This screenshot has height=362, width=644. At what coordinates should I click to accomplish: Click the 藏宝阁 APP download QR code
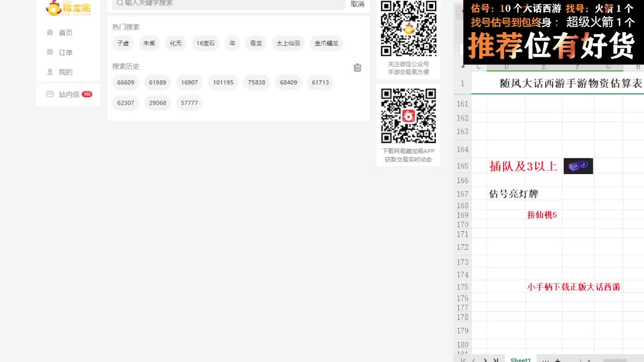408,116
